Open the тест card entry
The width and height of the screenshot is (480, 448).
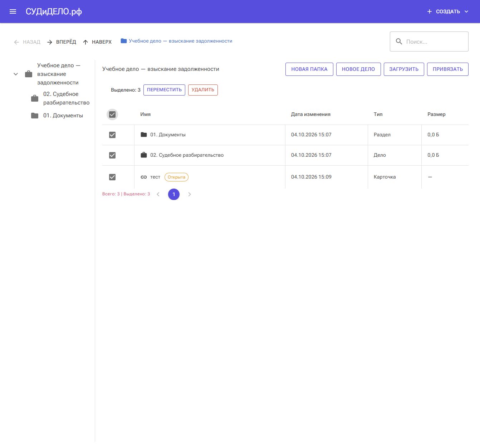[x=155, y=177]
